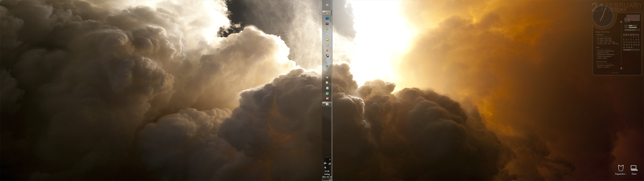Click 'P1 Mock: 22nd April' timetable line
The width and height of the screenshot is (644, 181).
604,40
